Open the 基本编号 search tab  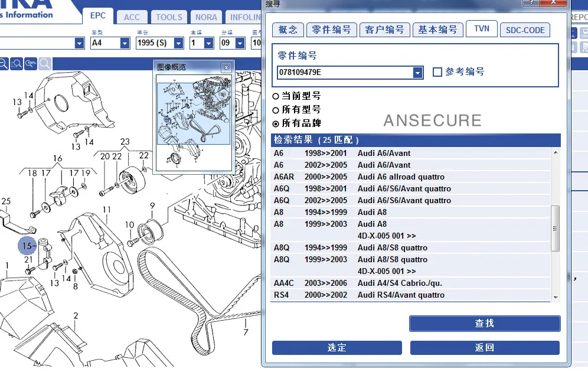click(437, 30)
